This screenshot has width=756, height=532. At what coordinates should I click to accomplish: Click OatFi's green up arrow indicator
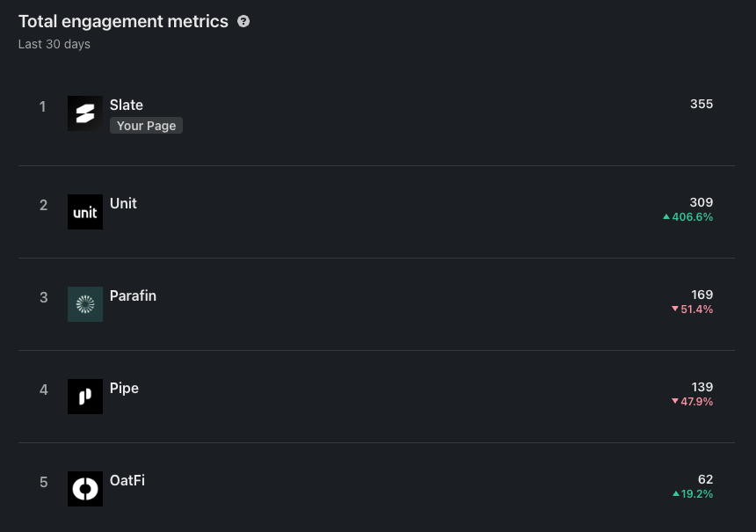676,494
